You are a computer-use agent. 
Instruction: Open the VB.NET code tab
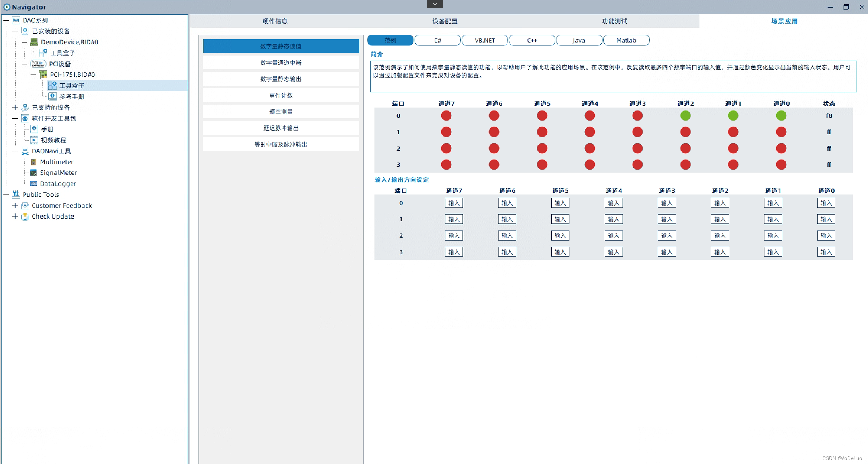point(484,40)
